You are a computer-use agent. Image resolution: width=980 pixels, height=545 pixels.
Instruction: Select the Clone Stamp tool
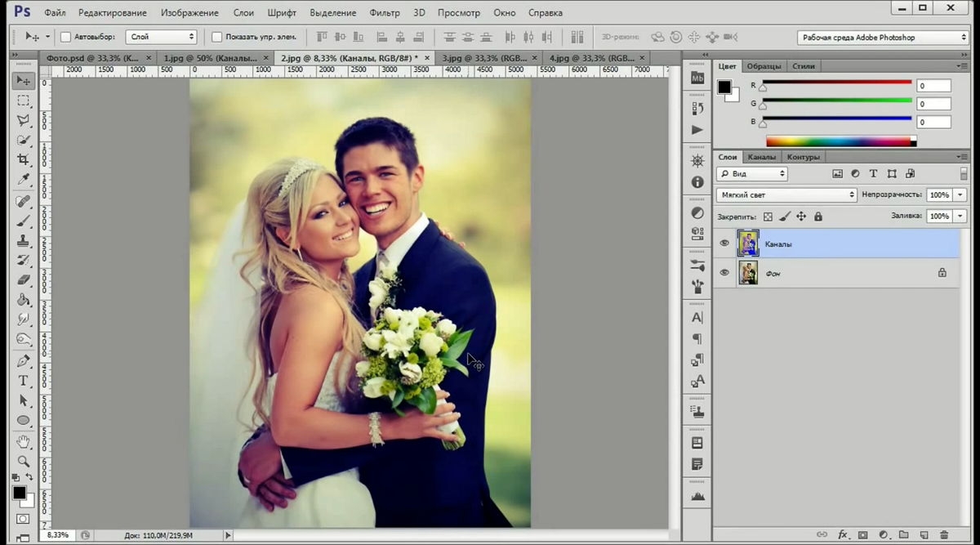pos(24,240)
